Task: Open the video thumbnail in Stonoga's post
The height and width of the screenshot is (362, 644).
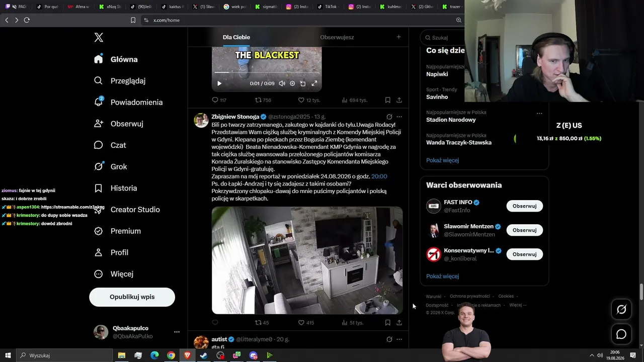Action: tap(307, 260)
